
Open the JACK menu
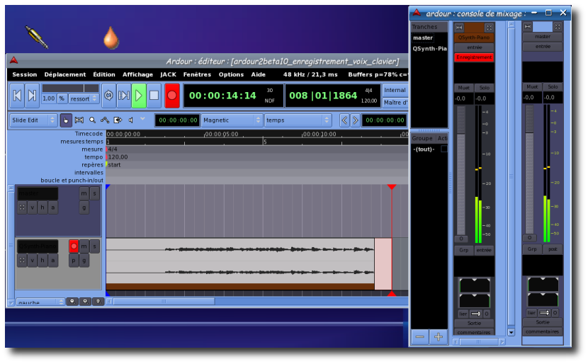click(x=168, y=74)
